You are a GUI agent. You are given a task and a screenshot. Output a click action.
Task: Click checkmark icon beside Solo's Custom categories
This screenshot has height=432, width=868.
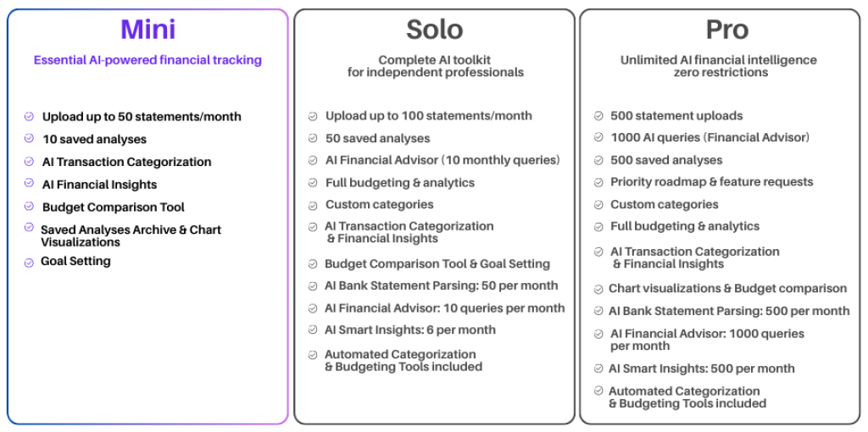click(314, 205)
